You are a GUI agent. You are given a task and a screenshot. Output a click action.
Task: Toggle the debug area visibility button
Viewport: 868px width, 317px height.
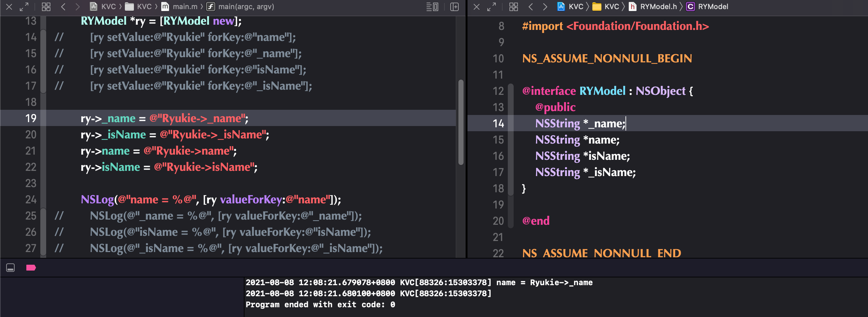click(x=10, y=268)
